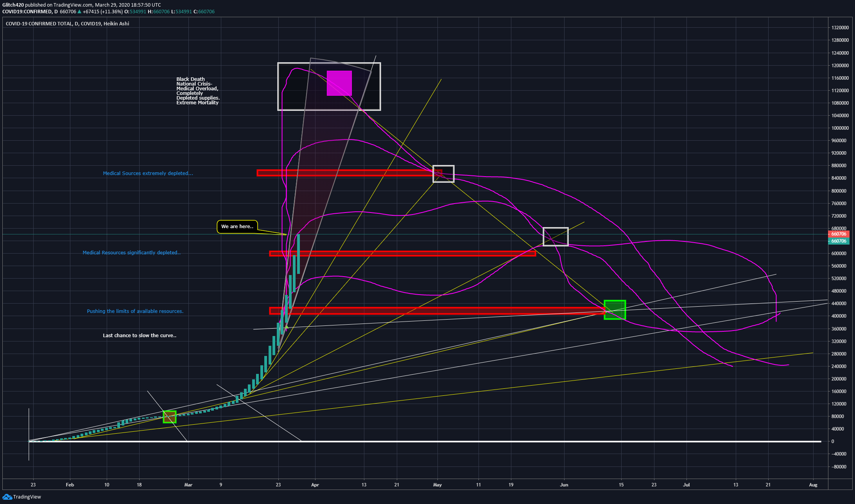This screenshot has width=855, height=504.
Task: Click the 1320000 price axis label
Action: [x=840, y=28]
